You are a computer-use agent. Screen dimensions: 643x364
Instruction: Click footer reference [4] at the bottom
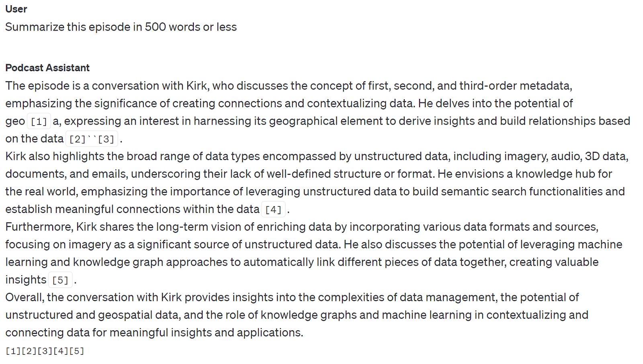61,351
